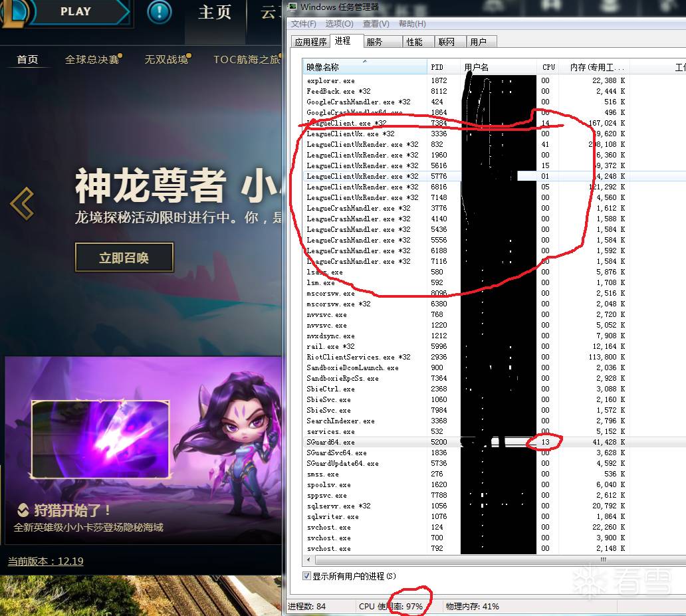Open the 帮助(H) menu
Image resolution: width=686 pixels, height=616 pixels.
412,24
